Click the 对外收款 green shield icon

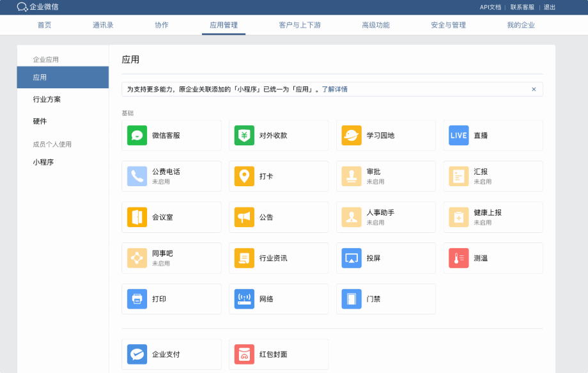click(244, 136)
